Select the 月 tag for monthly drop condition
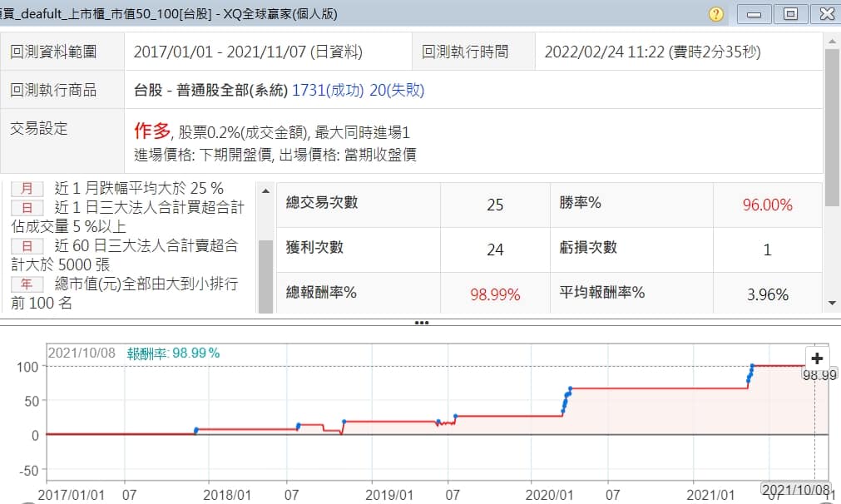 coord(27,188)
